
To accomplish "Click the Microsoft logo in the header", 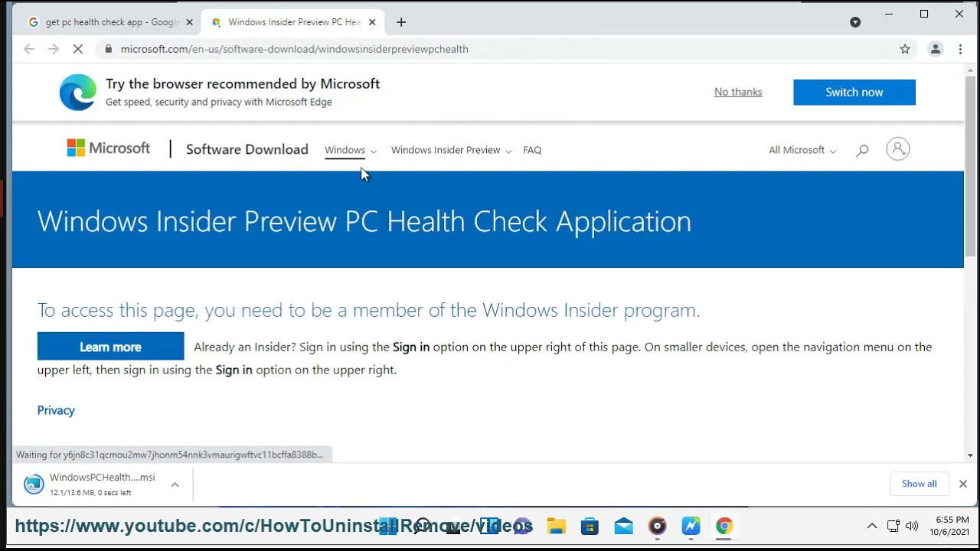I will click(109, 148).
